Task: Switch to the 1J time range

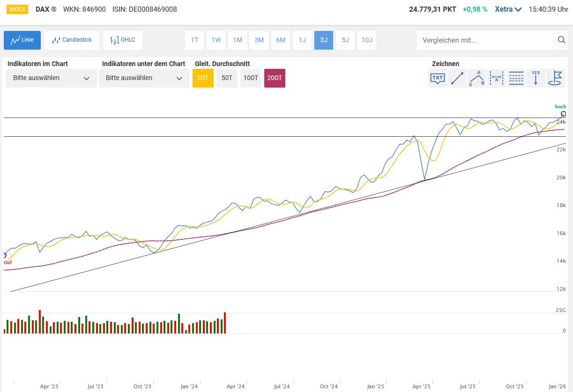Action: click(302, 40)
